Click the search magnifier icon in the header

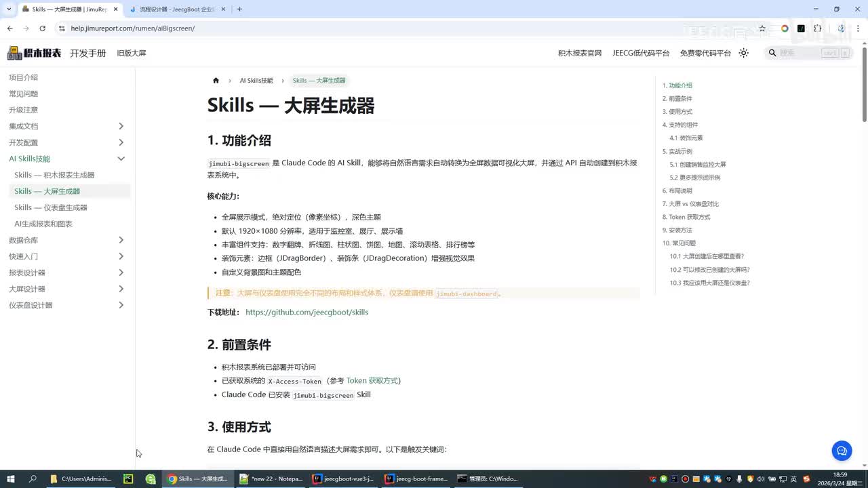point(772,53)
